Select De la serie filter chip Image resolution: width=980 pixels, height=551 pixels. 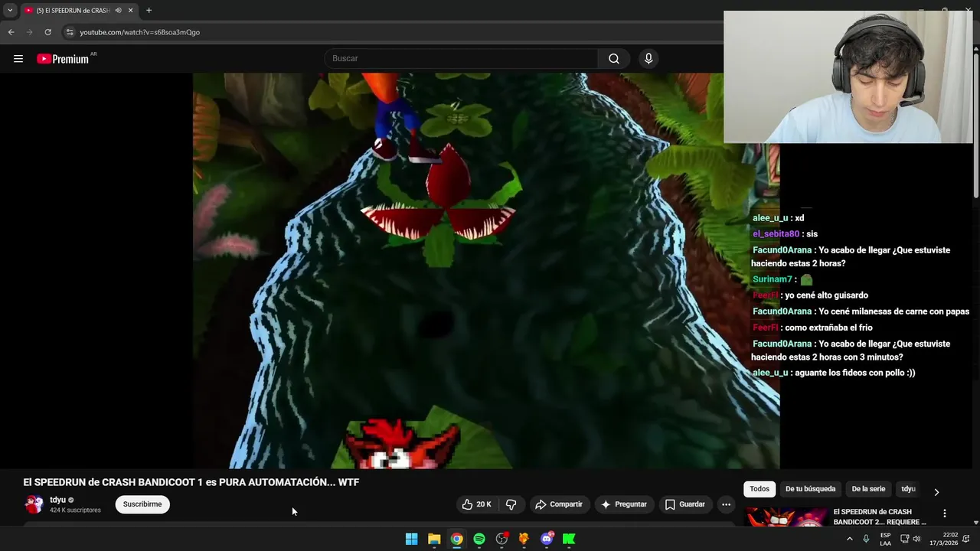point(868,489)
